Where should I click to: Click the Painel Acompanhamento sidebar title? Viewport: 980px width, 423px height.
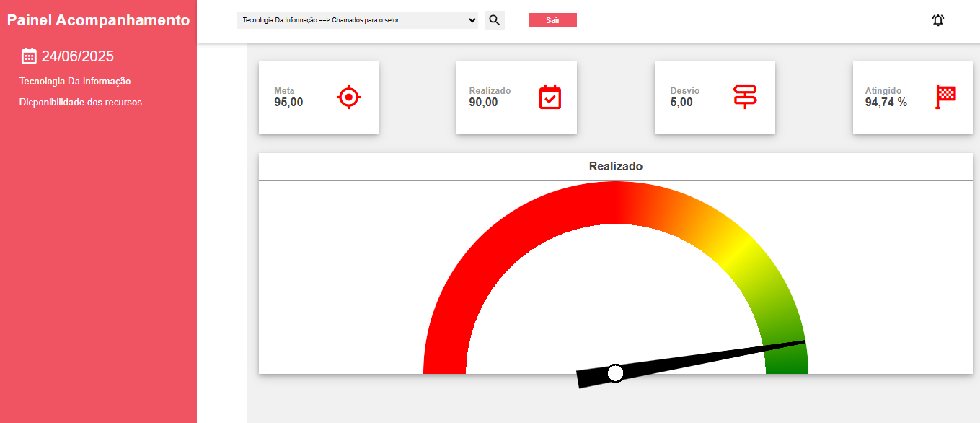[x=98, y=20]
